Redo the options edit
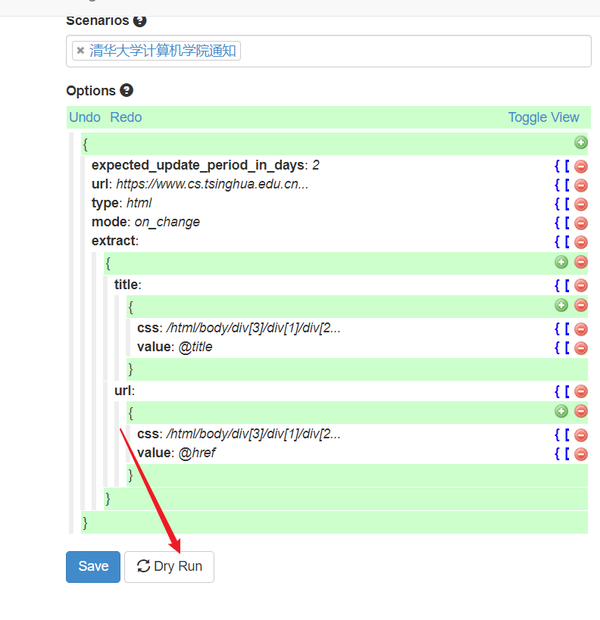Image resolution: width=600 pixels, height=620 pixels. point(126,117)
